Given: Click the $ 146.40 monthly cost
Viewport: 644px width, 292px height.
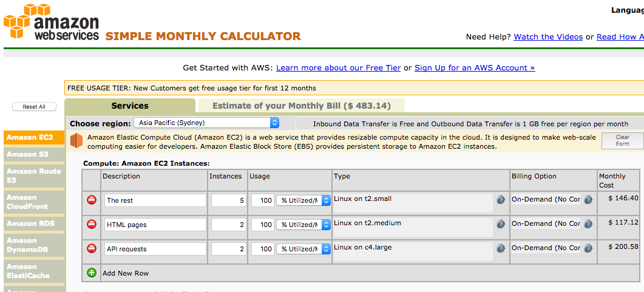Looking at the screenshot, I should [623, 198].
